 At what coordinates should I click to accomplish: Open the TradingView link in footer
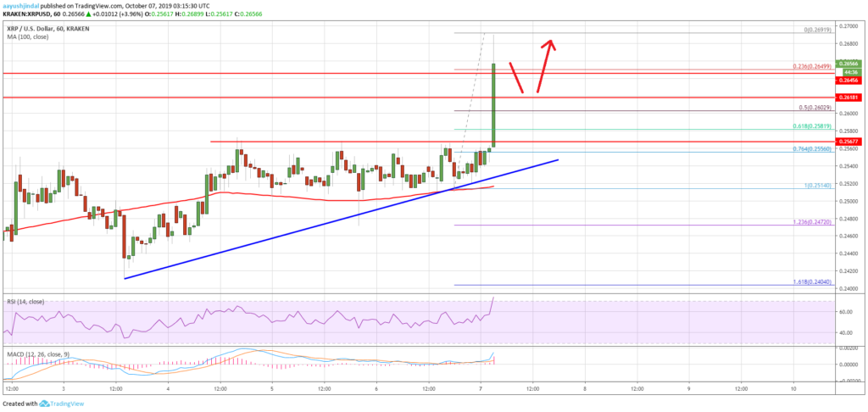pyautogui.click(x=69, y=404)
